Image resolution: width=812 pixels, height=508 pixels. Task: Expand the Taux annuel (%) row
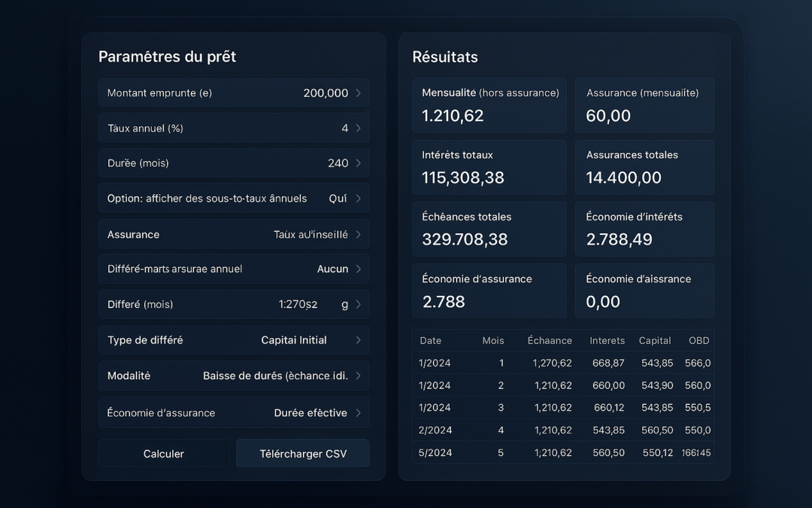click(233, 127)
